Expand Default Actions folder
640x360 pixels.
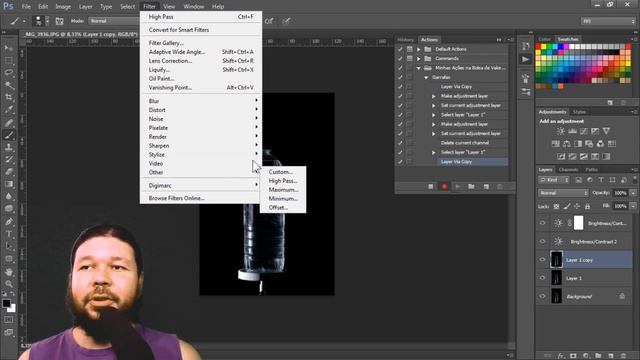(x=418, y=49)
